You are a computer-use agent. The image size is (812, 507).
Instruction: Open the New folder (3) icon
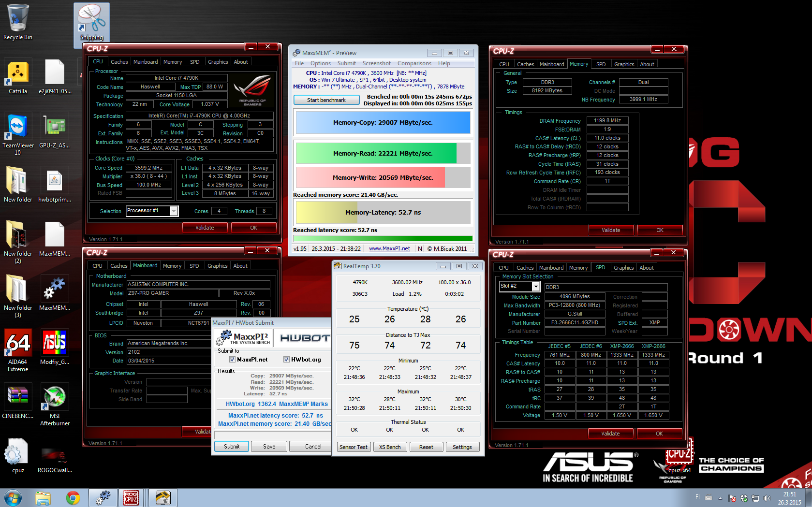[18, 296]
